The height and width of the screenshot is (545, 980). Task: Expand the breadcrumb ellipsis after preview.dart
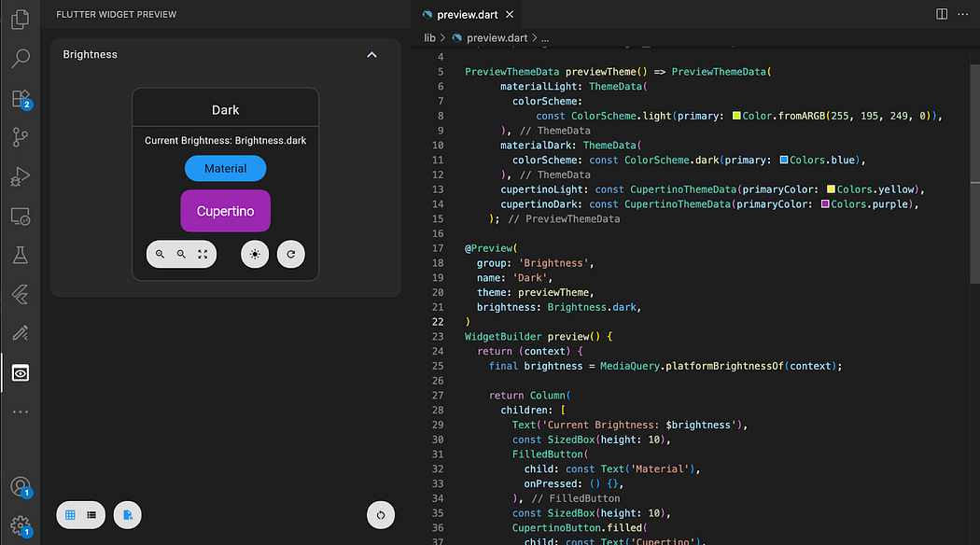click(544, 37)
